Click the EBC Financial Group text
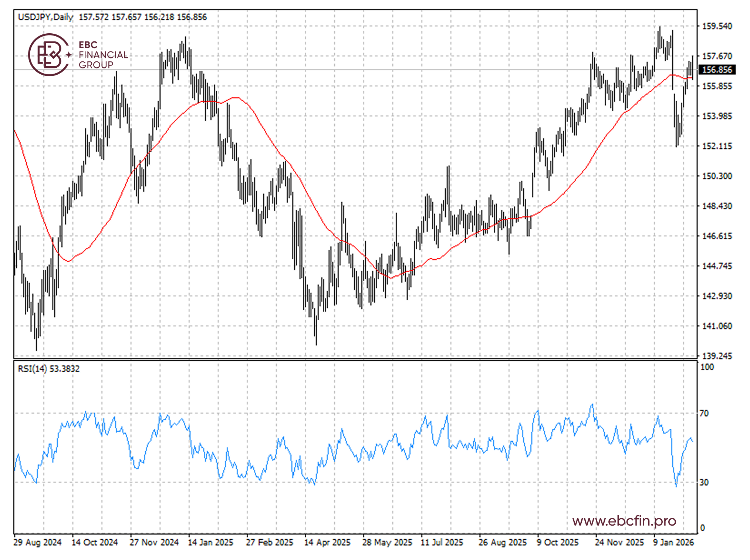 102,55
